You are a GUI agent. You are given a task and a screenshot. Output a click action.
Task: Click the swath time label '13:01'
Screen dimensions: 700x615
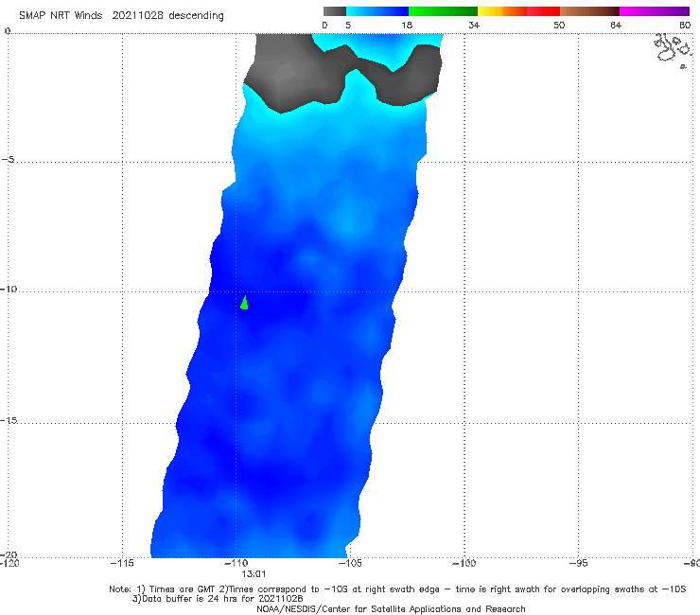[254, 574]
